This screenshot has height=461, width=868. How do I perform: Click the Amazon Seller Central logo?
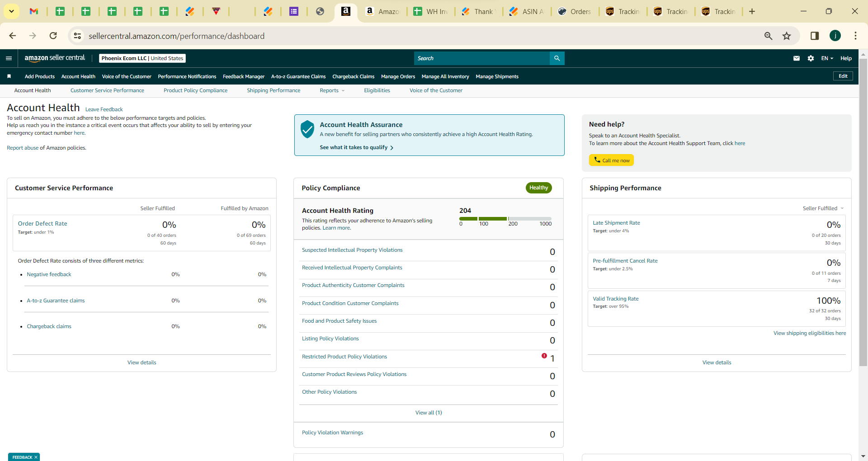pos(55,58)
